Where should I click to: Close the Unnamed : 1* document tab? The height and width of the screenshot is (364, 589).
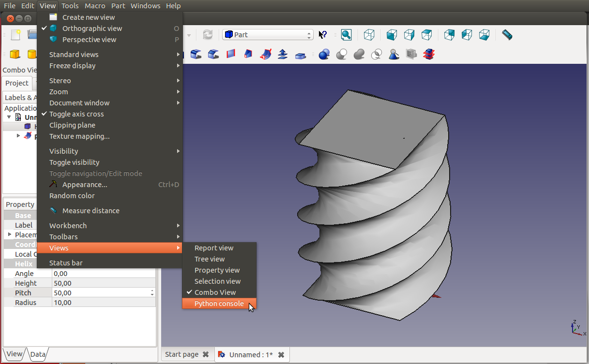(x=281, y=355)
